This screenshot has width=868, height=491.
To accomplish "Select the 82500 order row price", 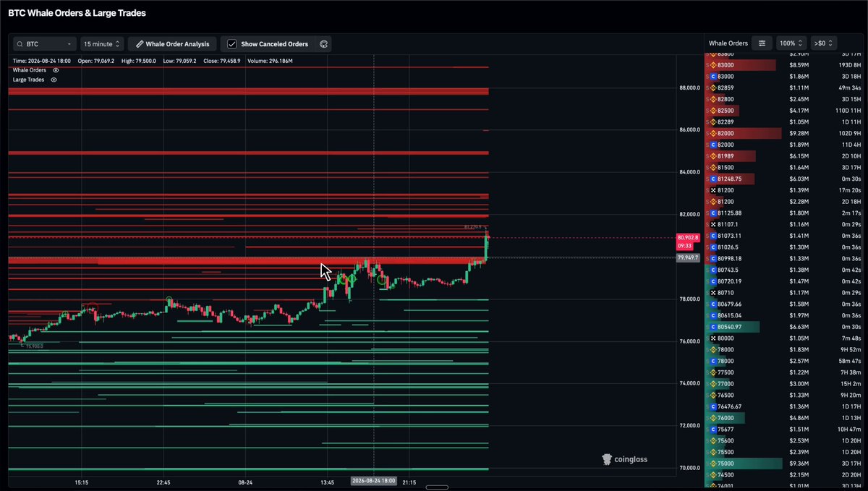I will 726,111.
